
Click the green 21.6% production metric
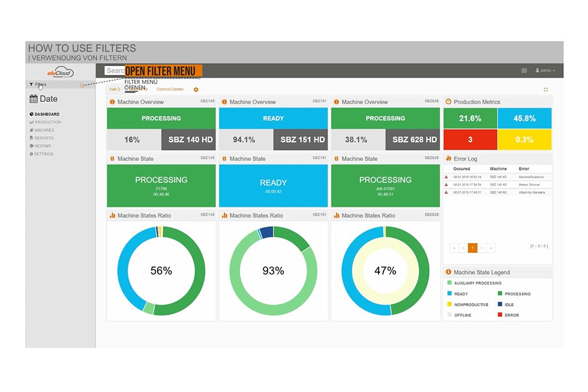(470, 118)
